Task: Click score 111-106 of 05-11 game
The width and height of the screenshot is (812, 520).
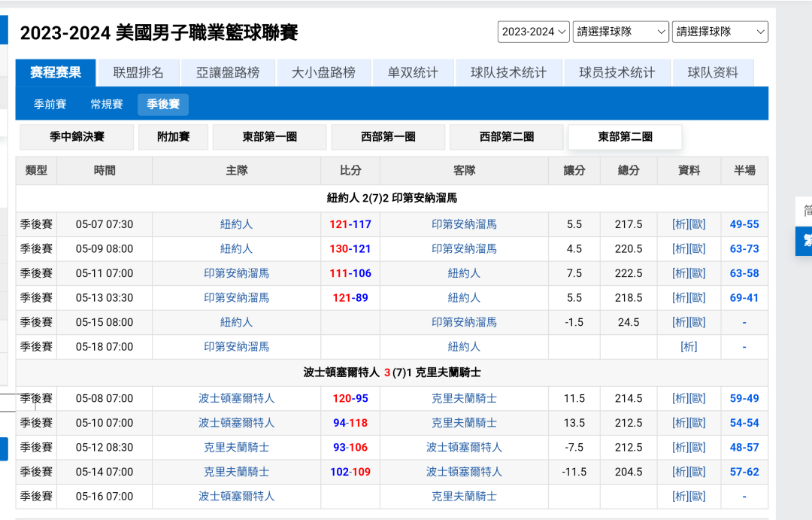Action: point(350,273)
